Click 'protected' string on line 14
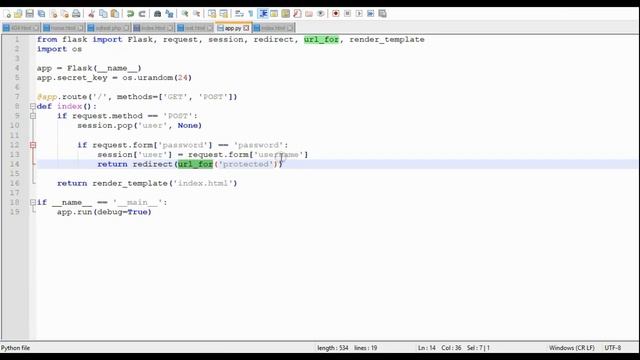Viewport: 640px width, 360px height. [x=246, y=164]
